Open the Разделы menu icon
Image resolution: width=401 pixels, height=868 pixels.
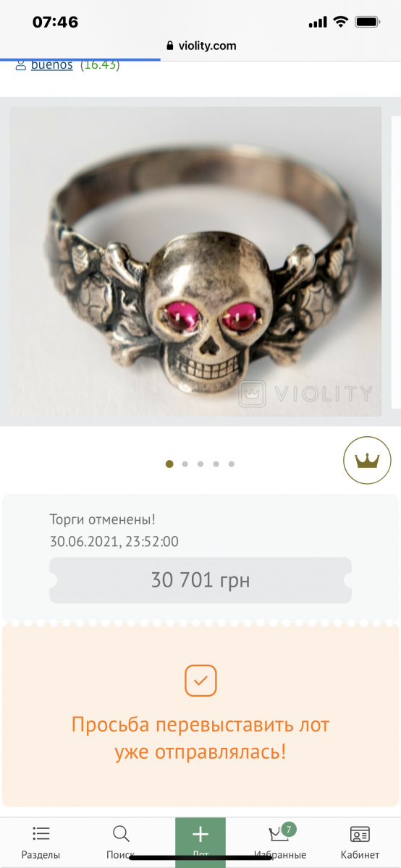41,834
